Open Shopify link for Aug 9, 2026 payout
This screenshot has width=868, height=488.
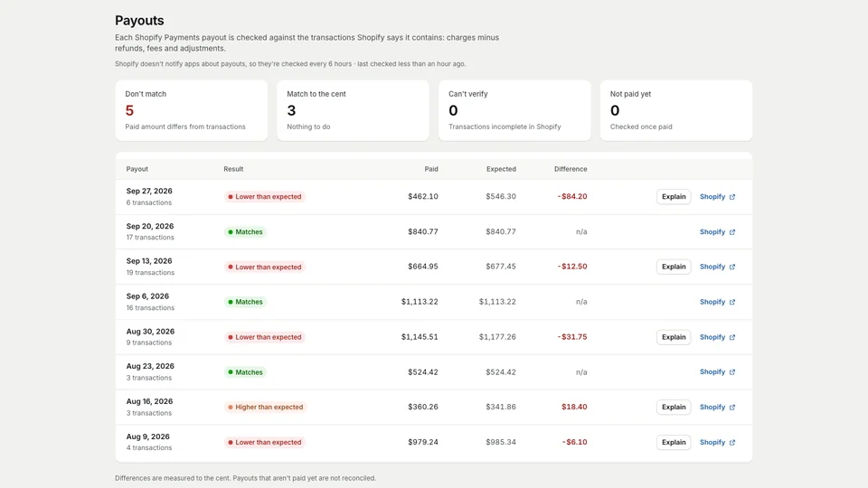717,442
